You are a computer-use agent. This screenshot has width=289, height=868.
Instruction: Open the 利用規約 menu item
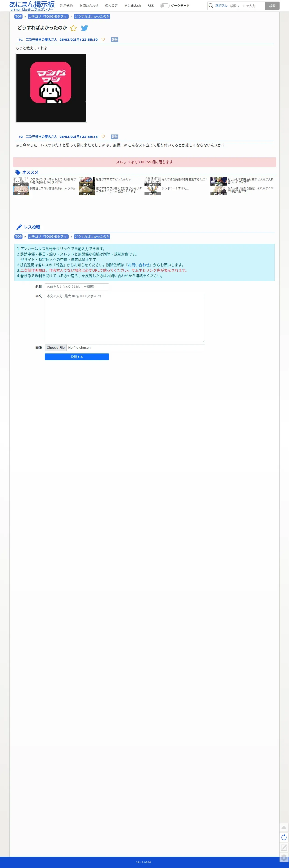tap(66, 6)
